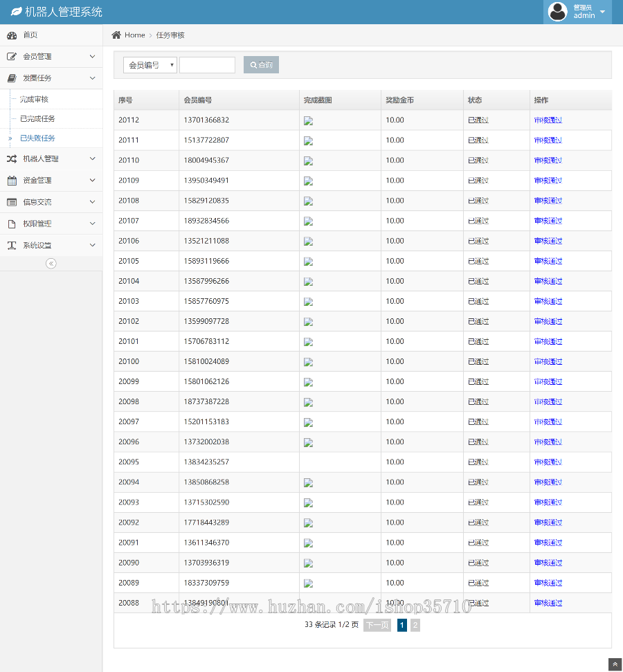Click 审核通过 link for row 20112

[548, 120]
